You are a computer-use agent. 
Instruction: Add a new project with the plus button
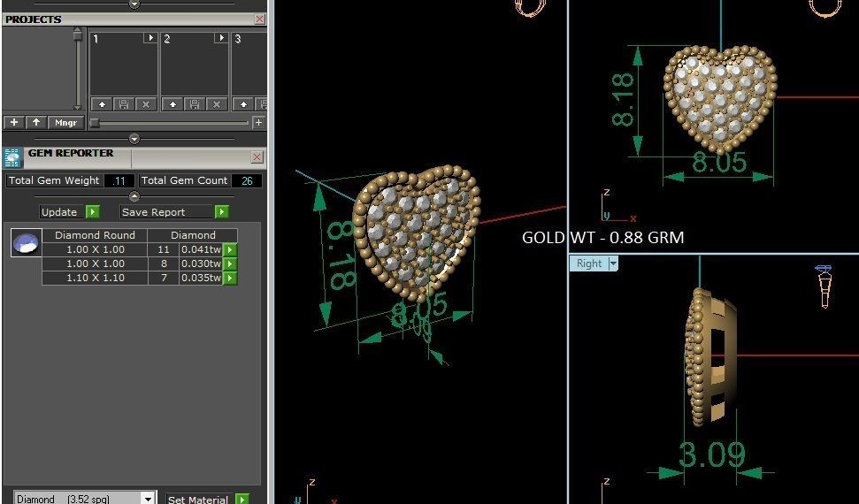[x=14, y=122]
